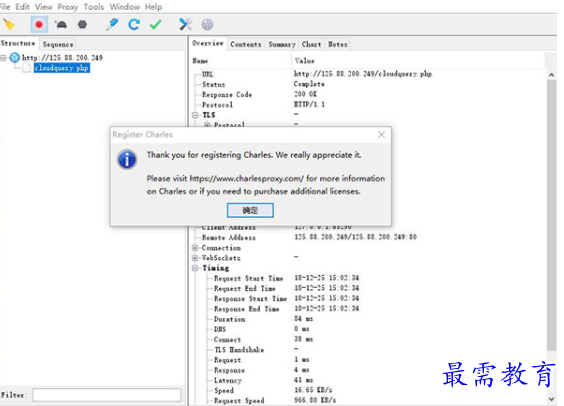Screen dimensions: 564x406
Task: Click the overview vertical scrollbar thumb
Action: 551,215
